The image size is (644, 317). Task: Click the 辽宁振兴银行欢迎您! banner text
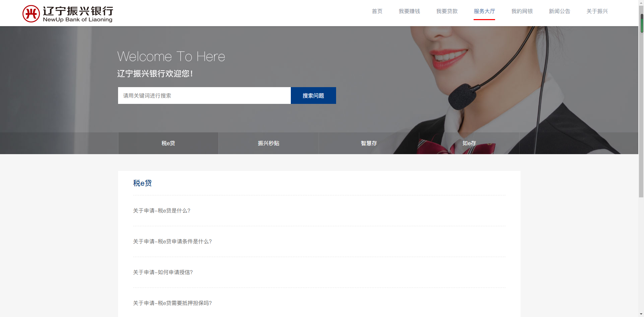(155, 74)
